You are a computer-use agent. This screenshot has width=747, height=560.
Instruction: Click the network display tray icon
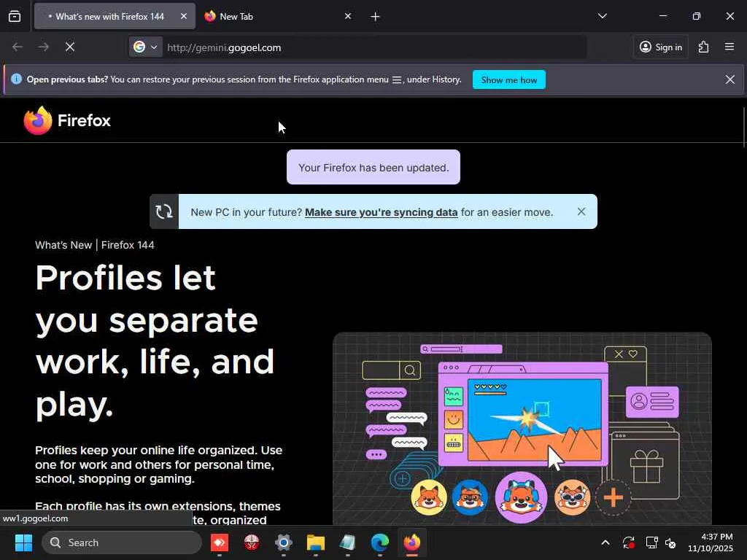651,542
